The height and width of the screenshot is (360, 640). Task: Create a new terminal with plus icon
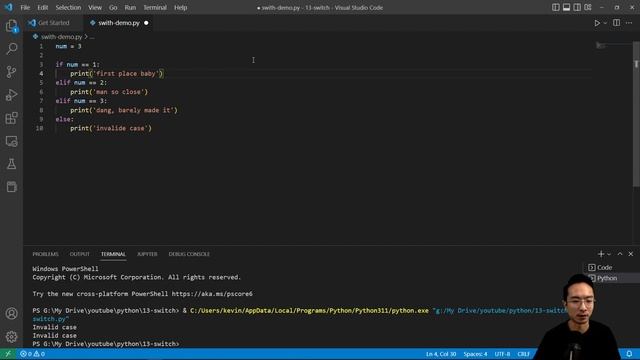click(600, 254)
